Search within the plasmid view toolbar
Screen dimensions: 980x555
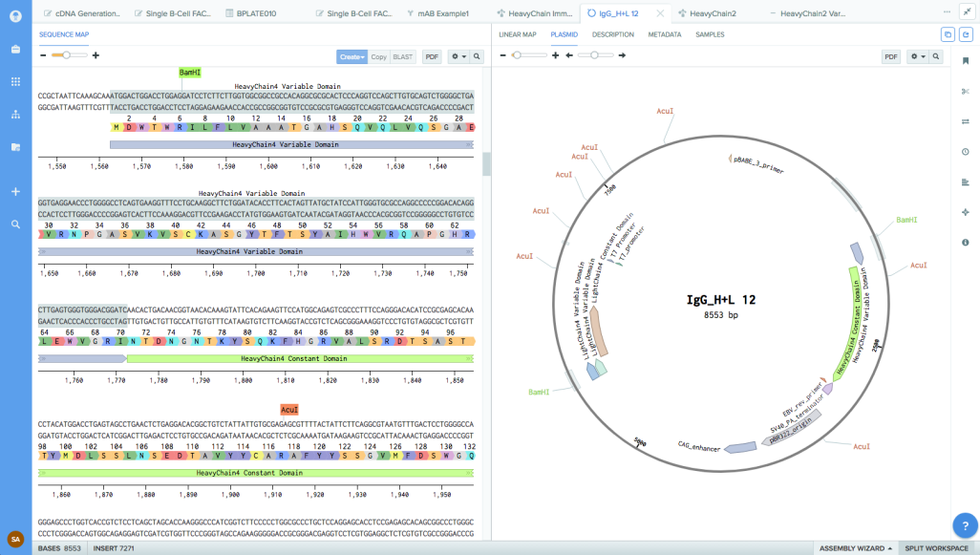937,56
